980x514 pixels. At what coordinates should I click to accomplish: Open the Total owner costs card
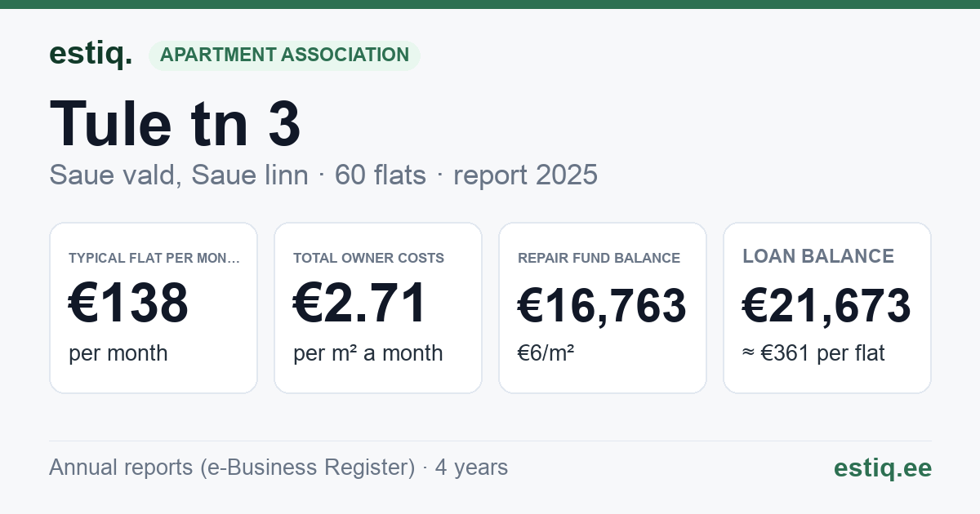point(378,308)
